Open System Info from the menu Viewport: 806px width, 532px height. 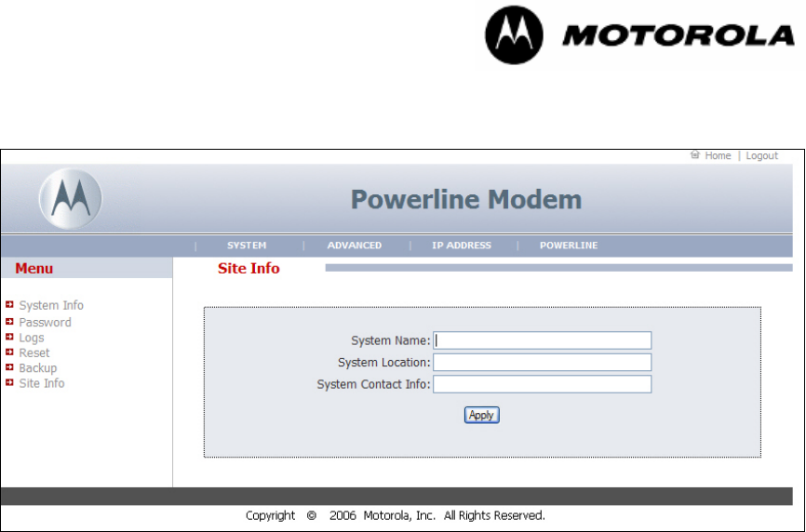click(51, 305)
